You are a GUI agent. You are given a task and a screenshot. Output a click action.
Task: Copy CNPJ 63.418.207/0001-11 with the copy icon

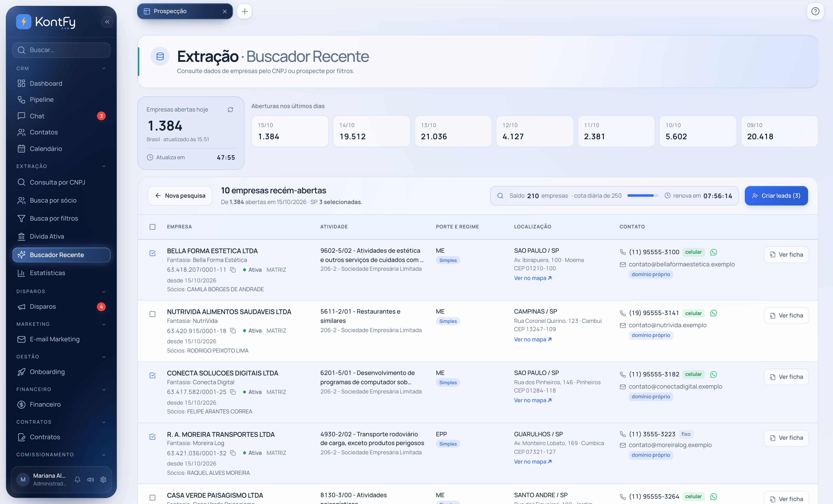(233, 270)
